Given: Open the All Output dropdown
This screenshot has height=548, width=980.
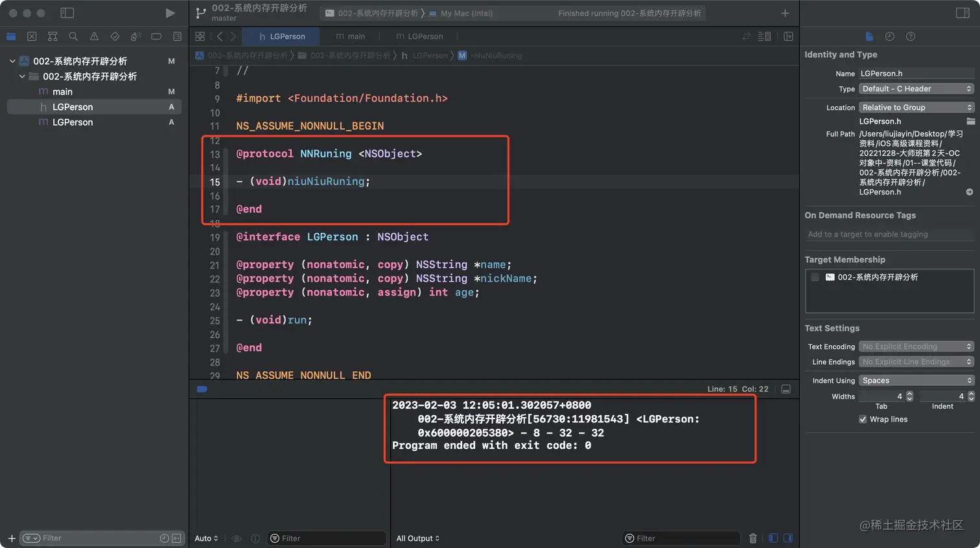Looking at the screenshot, I should (418, 538).
